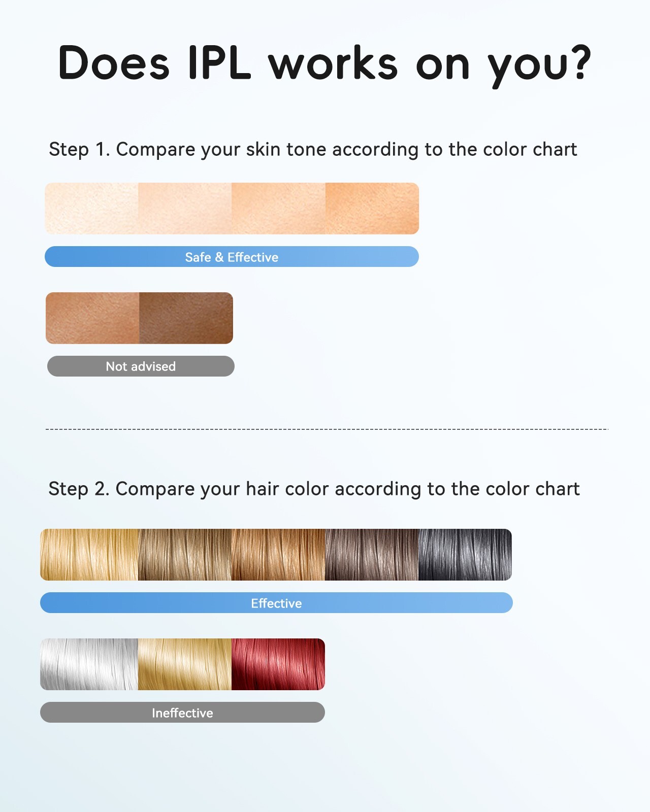Choose the fourth, peach-tan skin tone swatch
Screen dimensions: 650x812
372,209
